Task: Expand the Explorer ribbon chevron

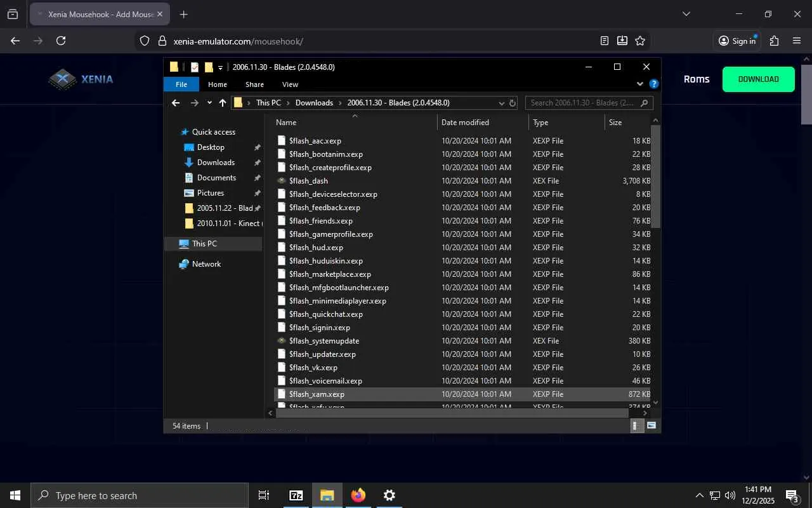Action: [x=640, y=84]
